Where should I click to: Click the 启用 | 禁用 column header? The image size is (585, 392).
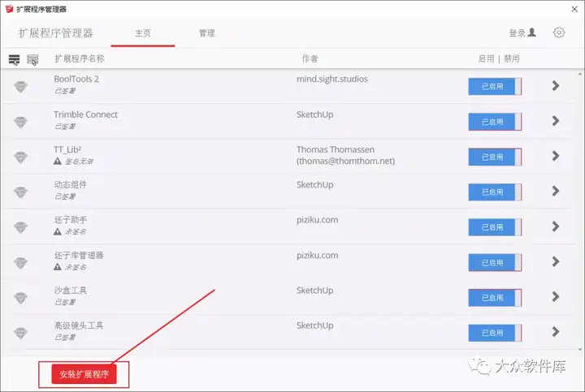click(499, 58)
